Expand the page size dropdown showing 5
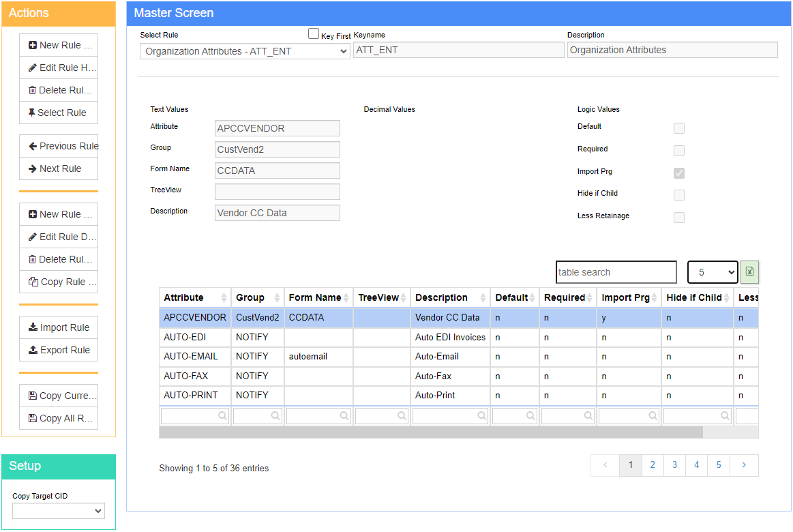Image resolution: width=793 pixels, height=532 pixels. tap(713, 272)
